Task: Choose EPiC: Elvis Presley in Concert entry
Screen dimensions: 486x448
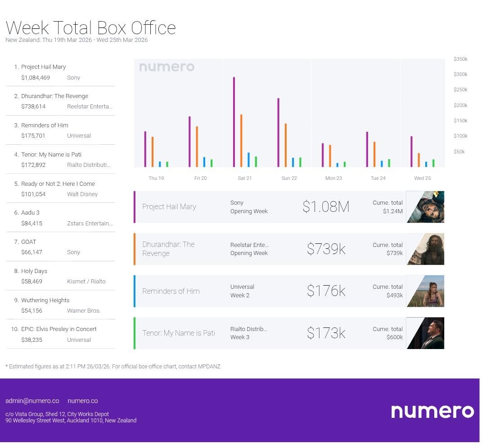Action: pos(58,329)
